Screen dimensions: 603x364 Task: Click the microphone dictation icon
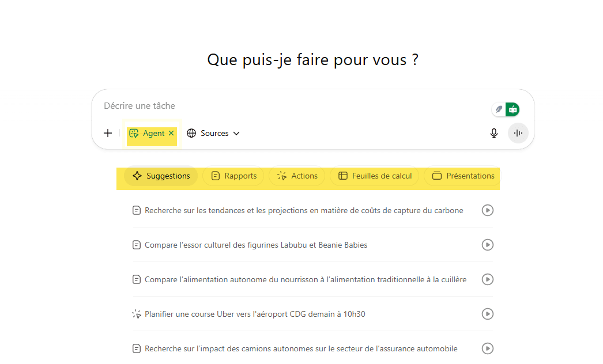click(x=493, y=133)
